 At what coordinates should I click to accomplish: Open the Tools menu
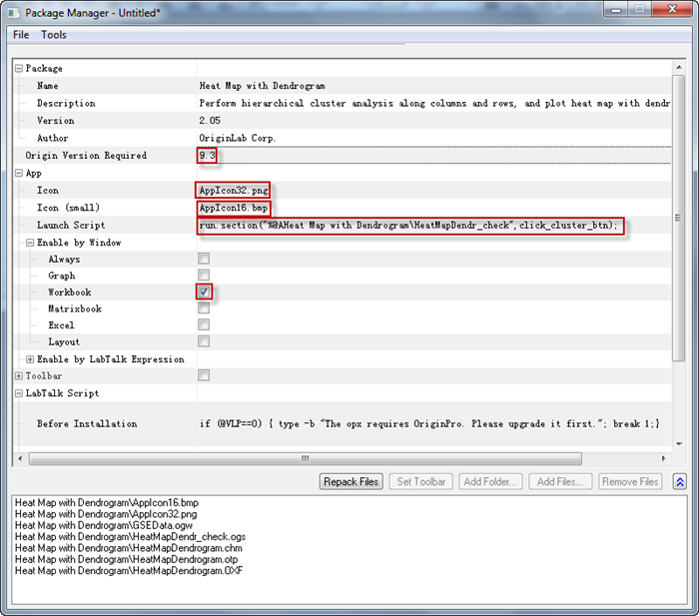[x=54, y=35]
